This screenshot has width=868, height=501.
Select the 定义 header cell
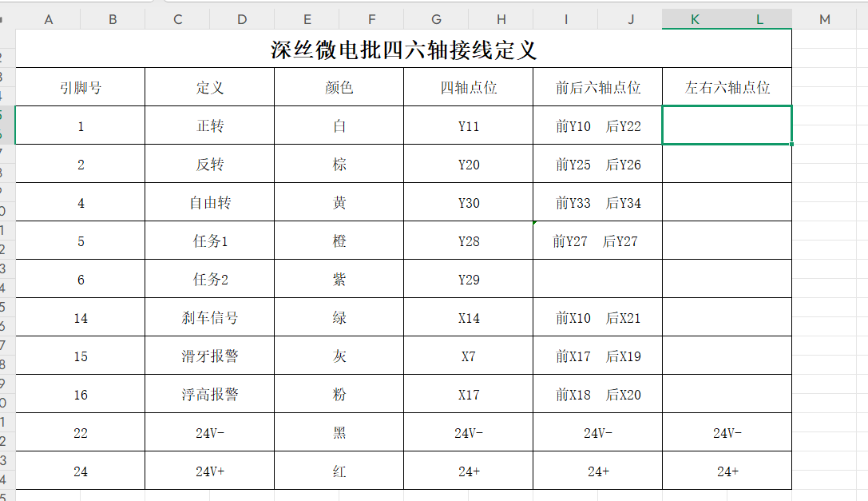pos(210,87)
